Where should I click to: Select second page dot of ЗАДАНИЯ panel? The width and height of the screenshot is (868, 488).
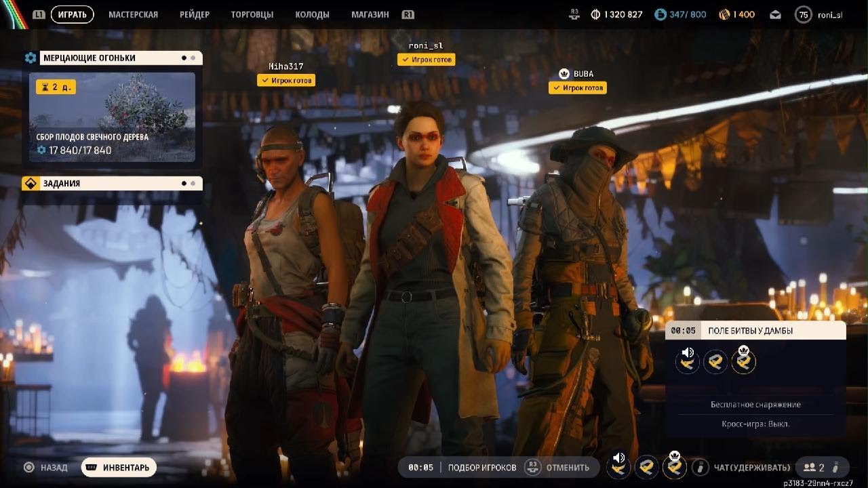click(x=193, y=183)
